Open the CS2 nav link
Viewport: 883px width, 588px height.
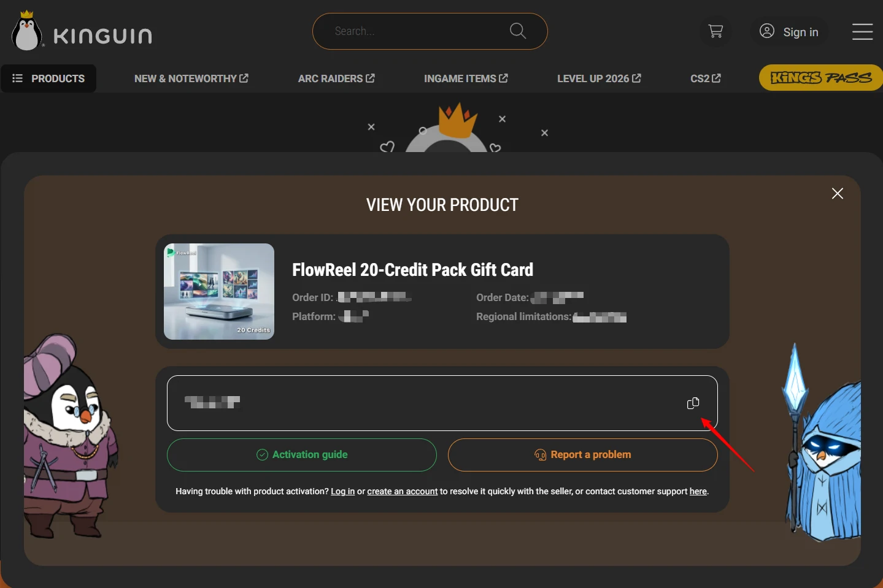pyautogui.click(x=706, y=78)
